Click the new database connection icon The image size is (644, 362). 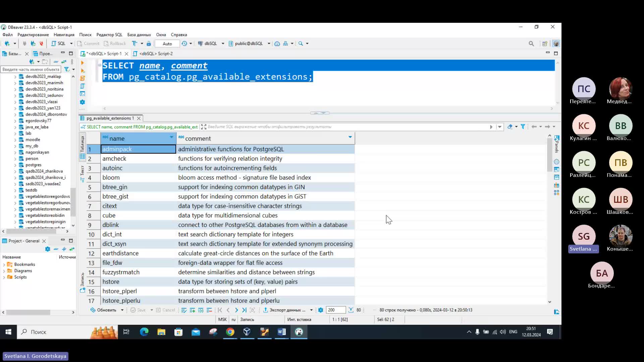7,44
